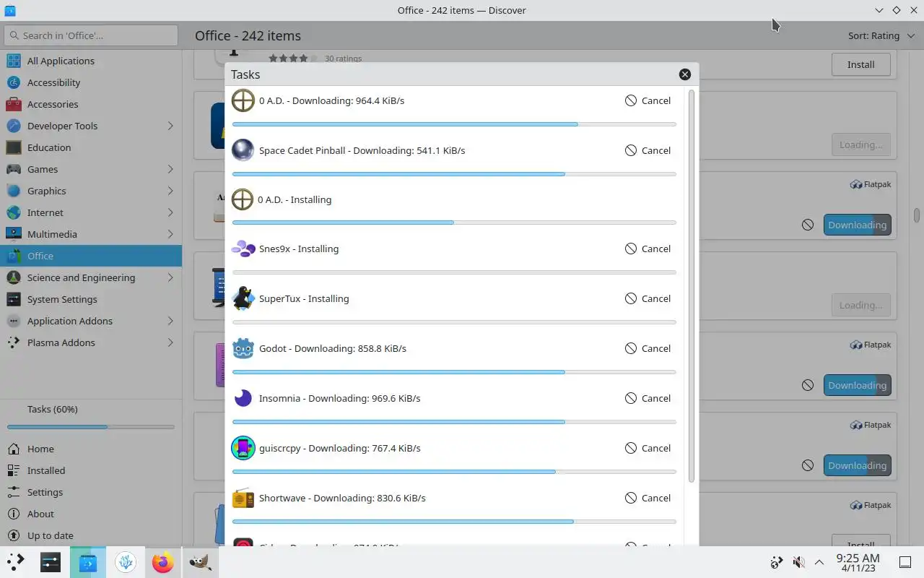Click the Snes9x task icon

click(x=243, y=249)
